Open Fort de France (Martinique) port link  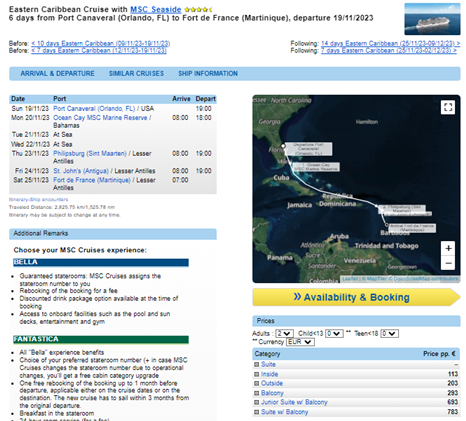point(92,180)
